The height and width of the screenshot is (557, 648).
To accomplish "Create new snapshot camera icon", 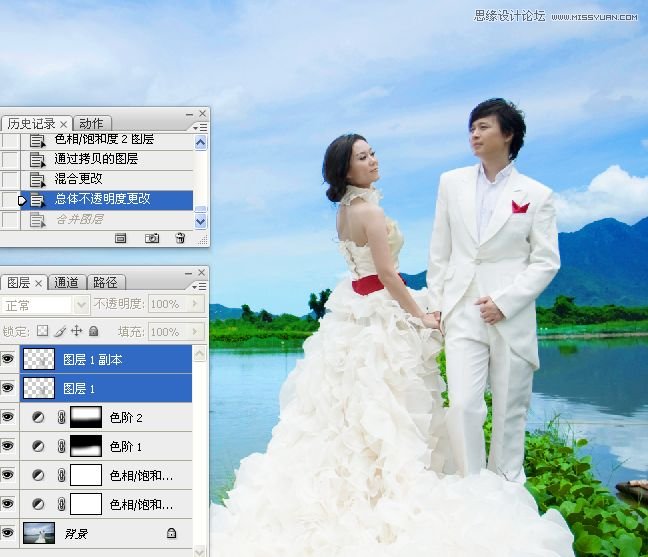I will [x=152, y=238].
